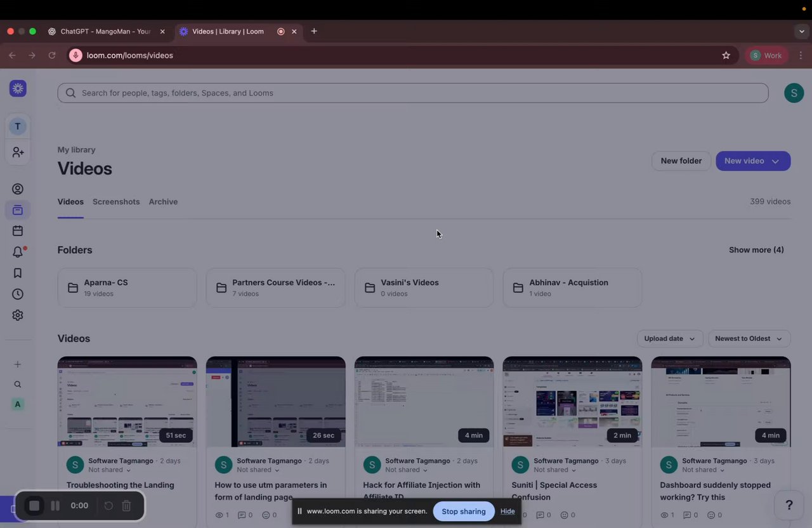Switch to the Videos tab
This screenshot has width=812, height=528.
(70, 202)
